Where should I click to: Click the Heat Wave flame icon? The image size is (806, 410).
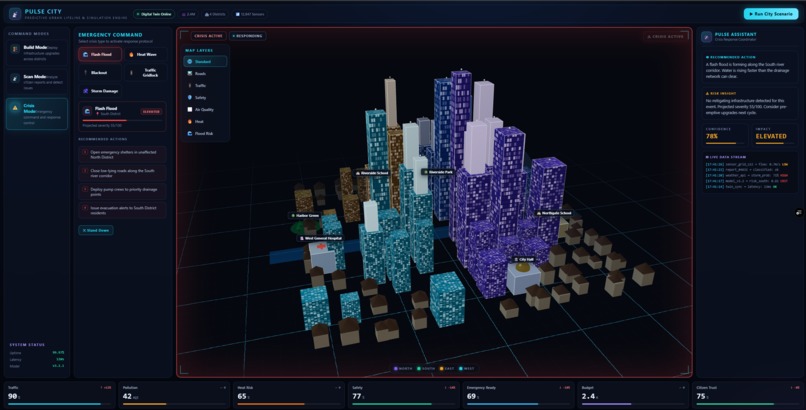click(131, 54)
